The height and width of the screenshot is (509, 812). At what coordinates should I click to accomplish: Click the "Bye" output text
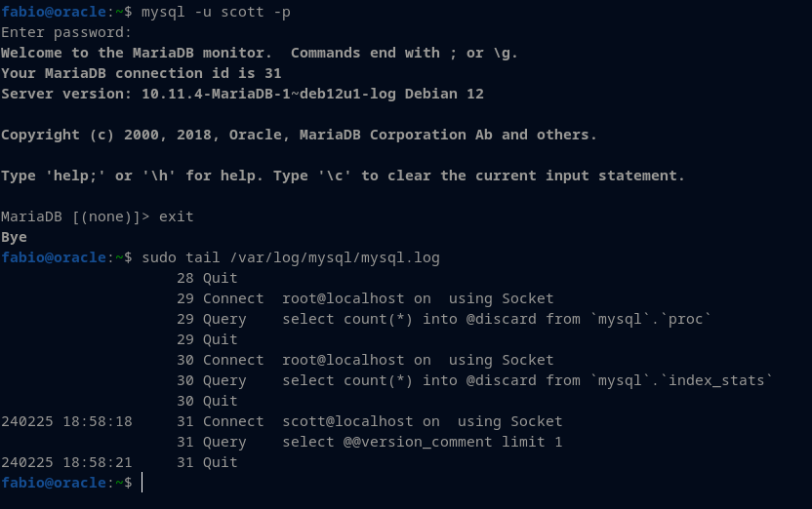[15, 237]
